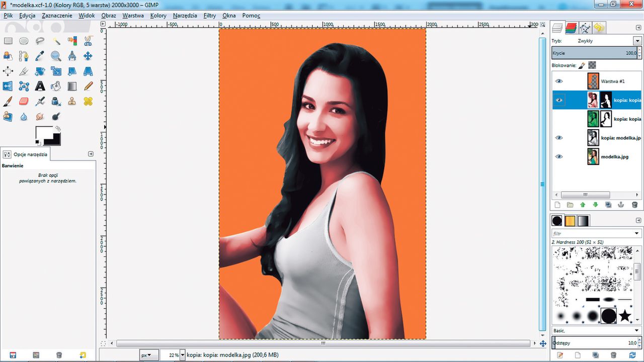Open the zoom percentage dropdown

pos(182,355)
